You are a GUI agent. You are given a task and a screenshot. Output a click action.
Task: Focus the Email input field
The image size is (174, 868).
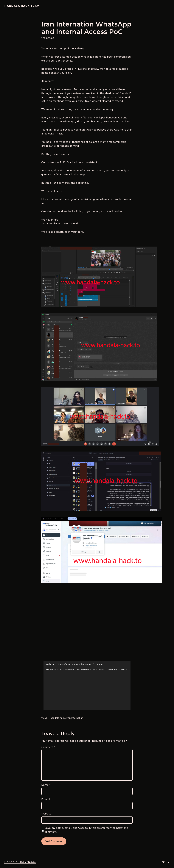87,806
